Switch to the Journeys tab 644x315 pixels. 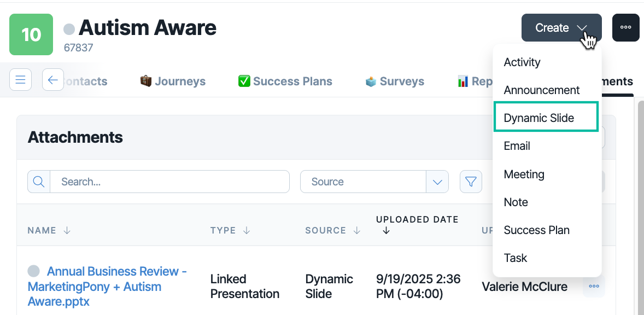[x=173, y=81]
